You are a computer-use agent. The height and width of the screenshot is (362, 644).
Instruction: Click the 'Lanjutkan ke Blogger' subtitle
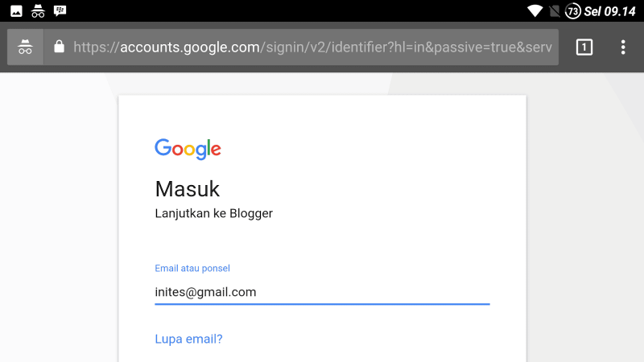(213, 214)
